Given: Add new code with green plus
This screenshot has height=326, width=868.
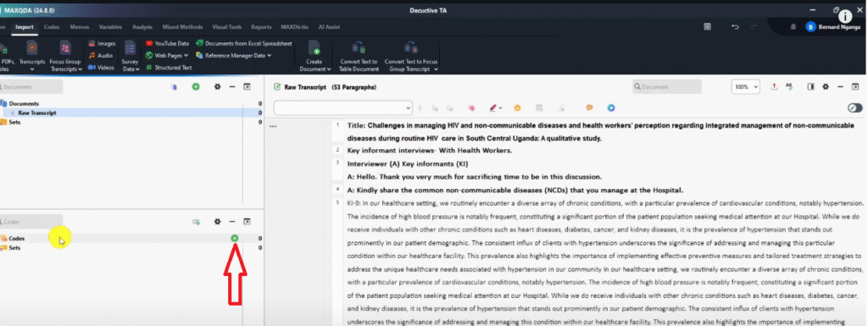Looking at the screenshot, I should click(x=235, y=238).
